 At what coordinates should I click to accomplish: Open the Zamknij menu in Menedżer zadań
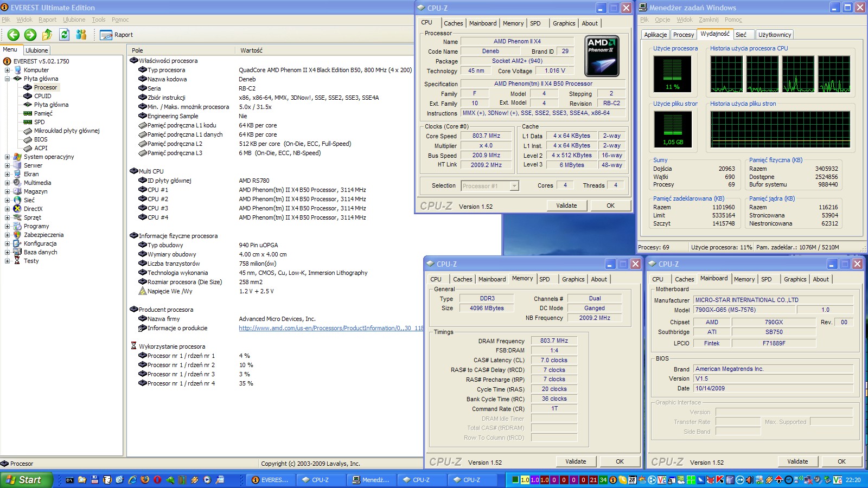[709, 20]
